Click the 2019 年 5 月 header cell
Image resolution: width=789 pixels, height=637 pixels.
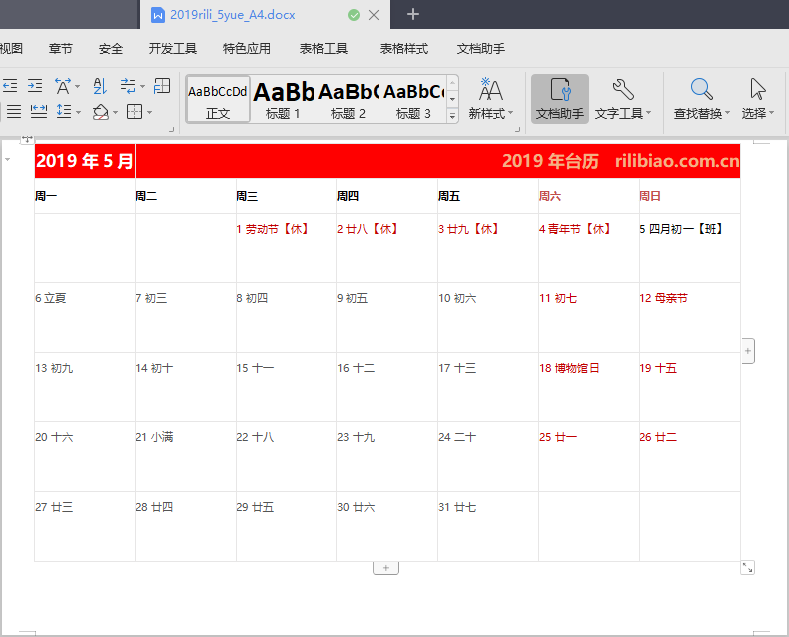85,161
